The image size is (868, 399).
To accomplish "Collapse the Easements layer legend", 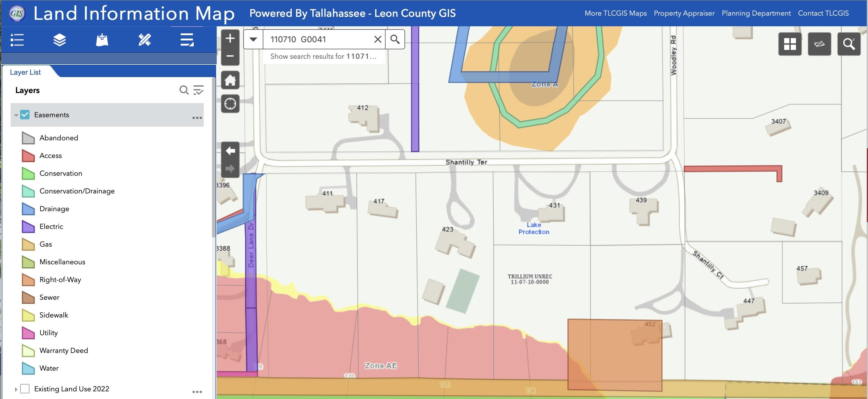I will tap(16, 115).
